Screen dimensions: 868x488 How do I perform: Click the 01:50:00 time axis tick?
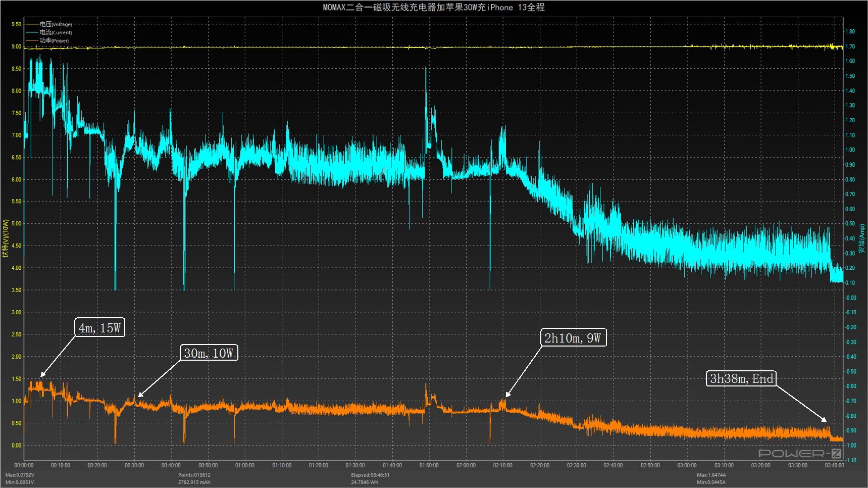(x=429, y=465)
